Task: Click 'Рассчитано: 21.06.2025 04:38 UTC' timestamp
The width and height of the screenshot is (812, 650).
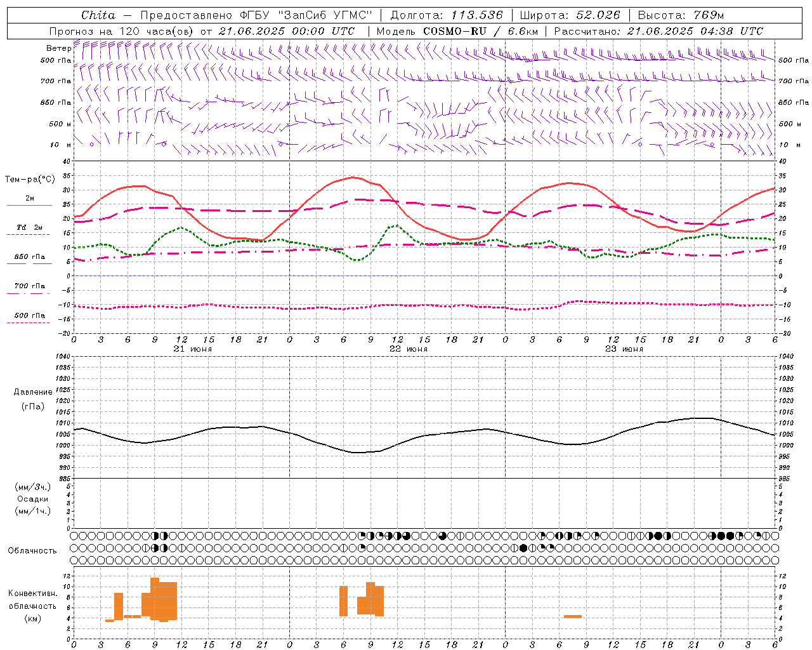Action: [658, 31]
